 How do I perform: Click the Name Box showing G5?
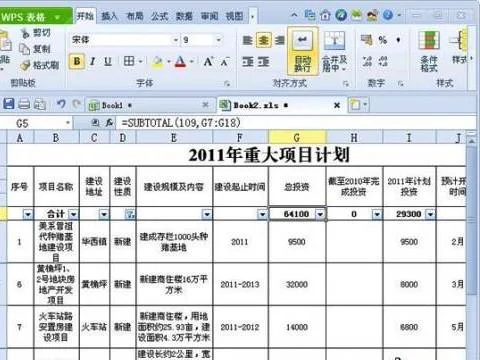tap(36, 124)
